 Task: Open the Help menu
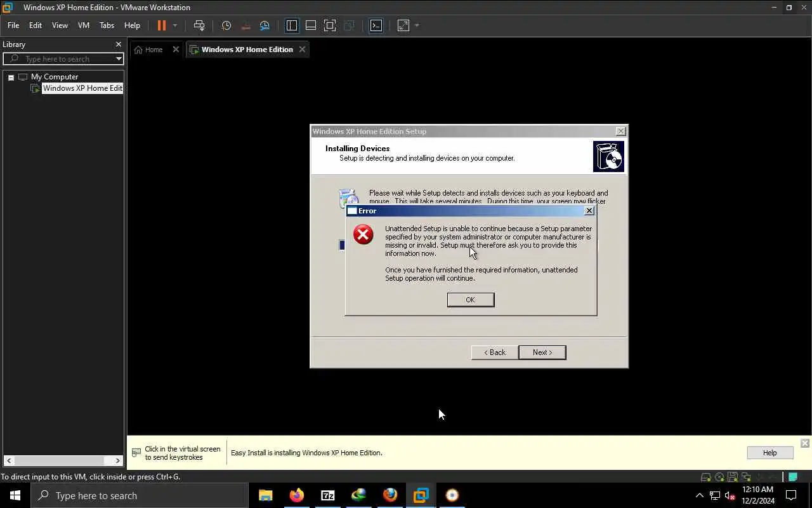[132, 25]
